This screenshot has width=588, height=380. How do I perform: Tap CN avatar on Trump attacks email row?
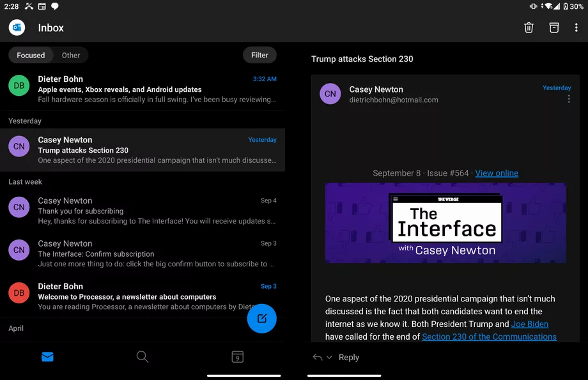(19, 146)
